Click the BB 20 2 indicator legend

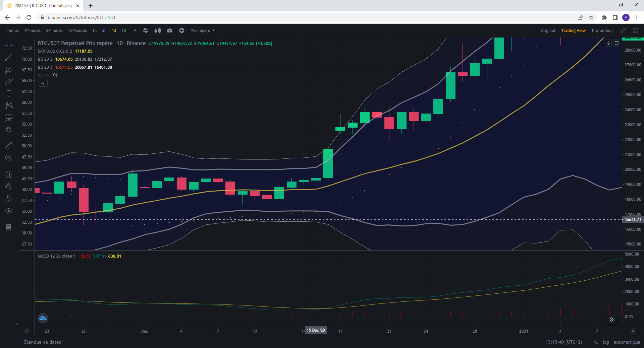pyautogui.click(x=45, y=59)
